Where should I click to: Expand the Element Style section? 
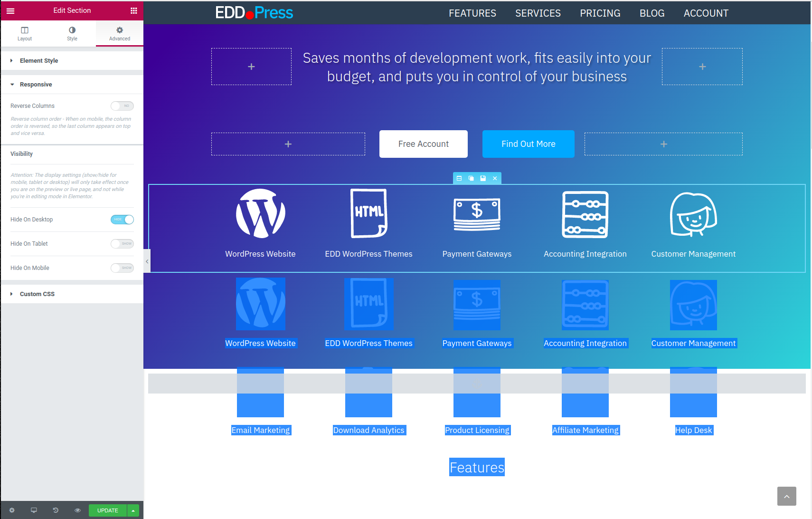(x=72, y=61)
